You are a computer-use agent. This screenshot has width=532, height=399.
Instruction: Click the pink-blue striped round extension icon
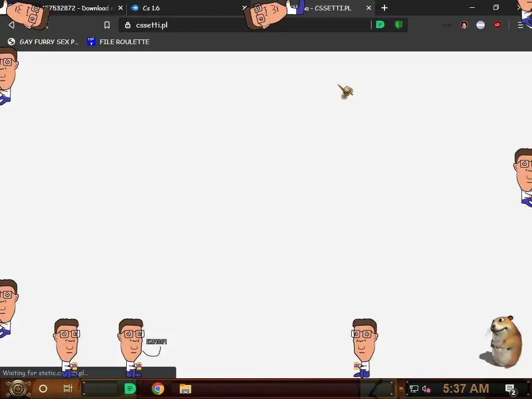click(x=481, y=25)
